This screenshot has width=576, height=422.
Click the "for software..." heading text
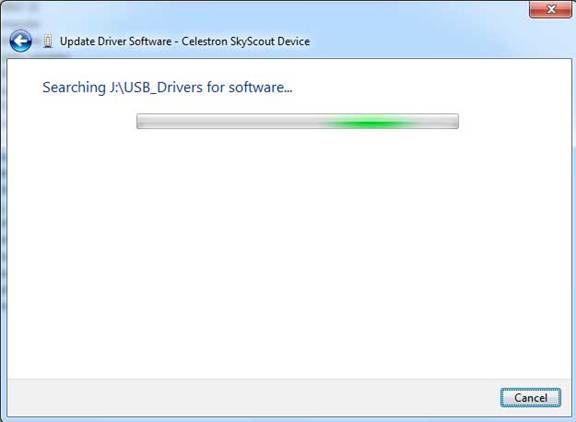click(x=249, y=87)
